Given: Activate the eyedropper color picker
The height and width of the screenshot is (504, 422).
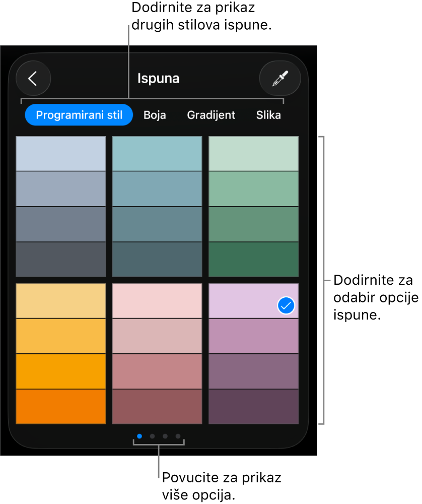Looking at the screenshot, I should coord(280,78).
